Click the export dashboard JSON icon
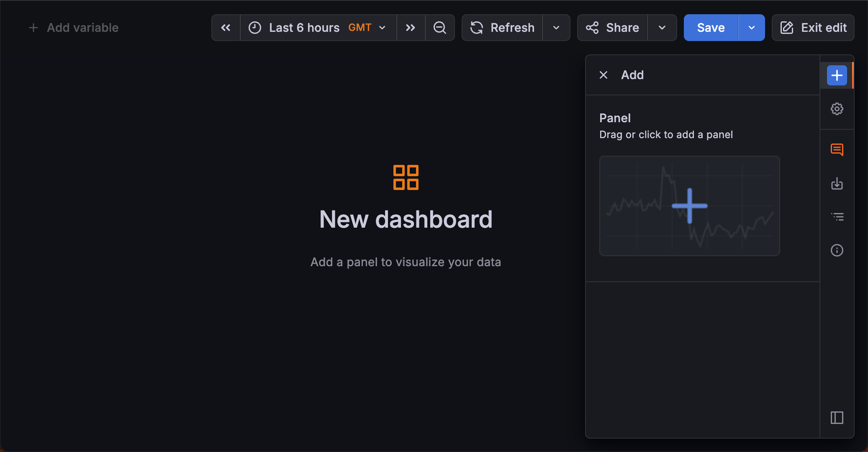Image resolution: width=868 pixels, height=452 pixels. 836,183
